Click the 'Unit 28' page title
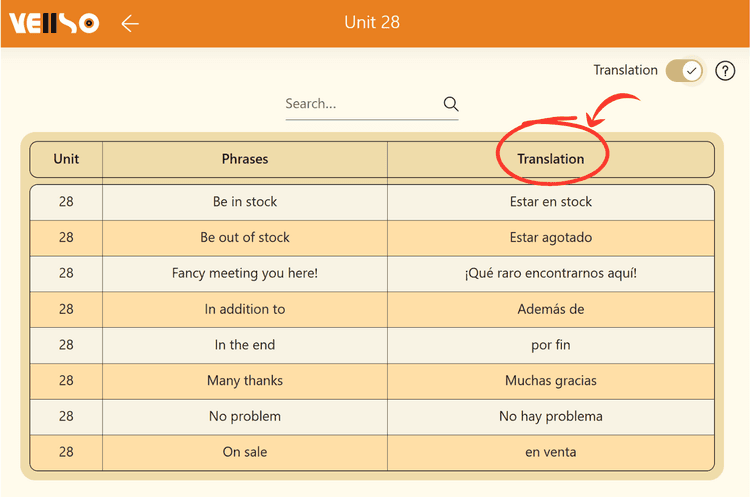This screenshot has height=497, width=750. click(372, 23)
